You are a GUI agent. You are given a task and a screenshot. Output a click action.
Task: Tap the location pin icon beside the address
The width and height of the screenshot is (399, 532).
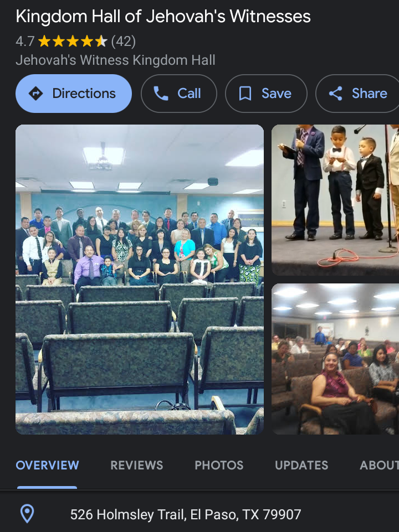tap(27, 514)
